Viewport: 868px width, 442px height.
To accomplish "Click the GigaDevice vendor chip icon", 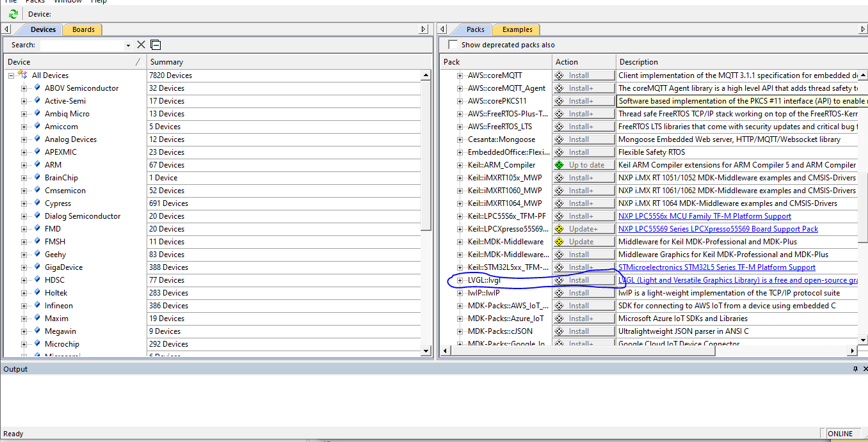I will [x=37, y=267].
